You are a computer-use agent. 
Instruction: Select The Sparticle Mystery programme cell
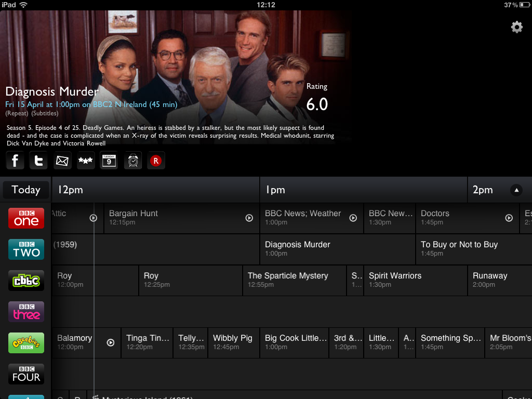pos(294,281)
